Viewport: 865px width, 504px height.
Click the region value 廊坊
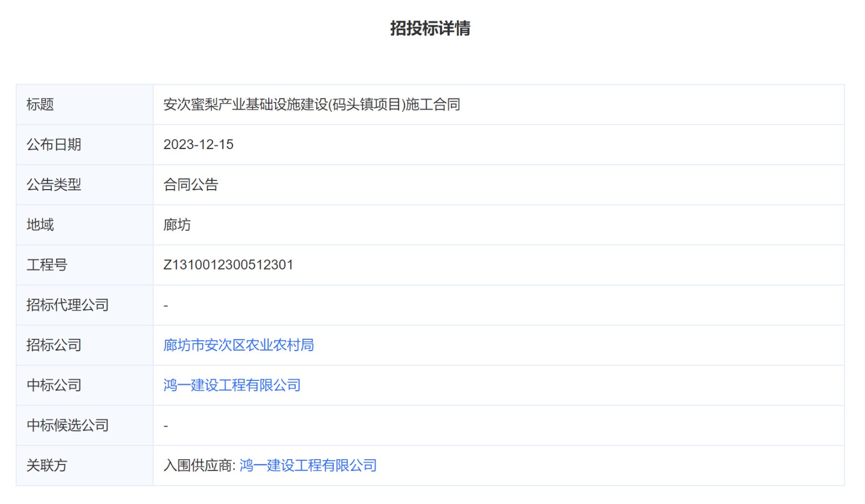[177, 225]
